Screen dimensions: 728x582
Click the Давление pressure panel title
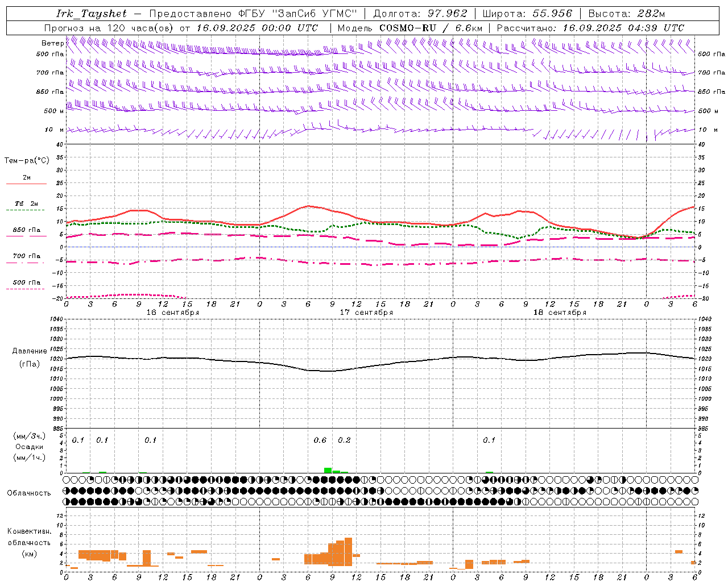(x=30, y=351)
